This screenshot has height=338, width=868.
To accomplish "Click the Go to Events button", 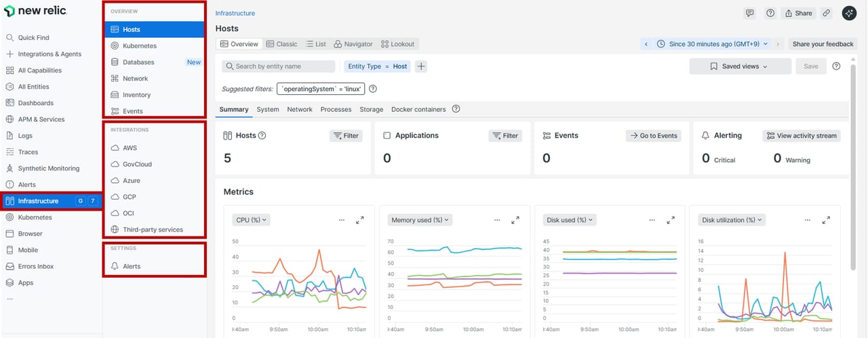I will (652, 135).
